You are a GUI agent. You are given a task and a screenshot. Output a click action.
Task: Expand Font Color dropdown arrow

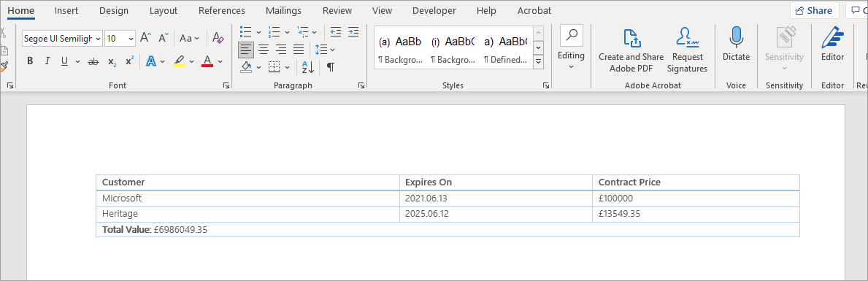220,61
